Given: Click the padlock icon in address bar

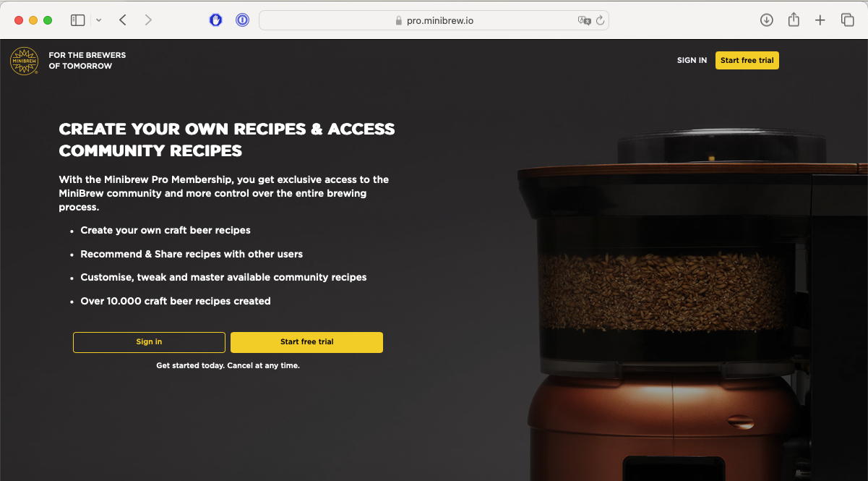Looking at the screenshot, I should click(398, 21).
